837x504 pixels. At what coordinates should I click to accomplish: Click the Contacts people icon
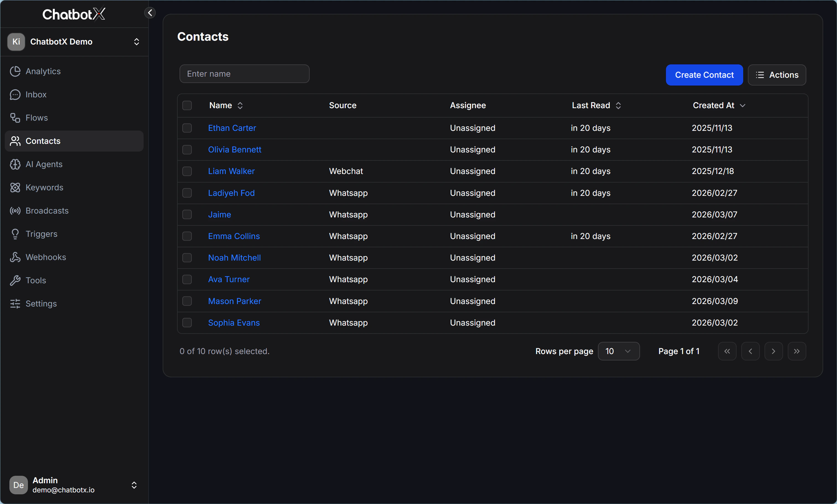point(15,141)
